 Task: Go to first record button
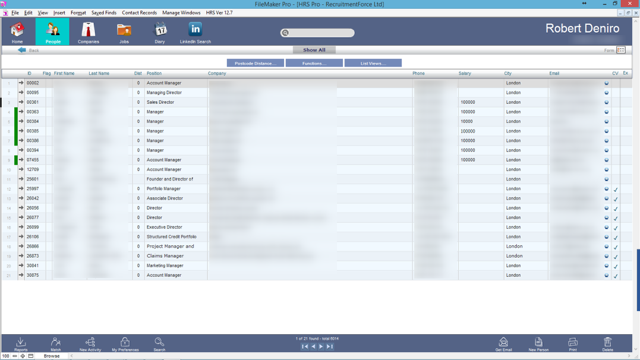(304, 347)
